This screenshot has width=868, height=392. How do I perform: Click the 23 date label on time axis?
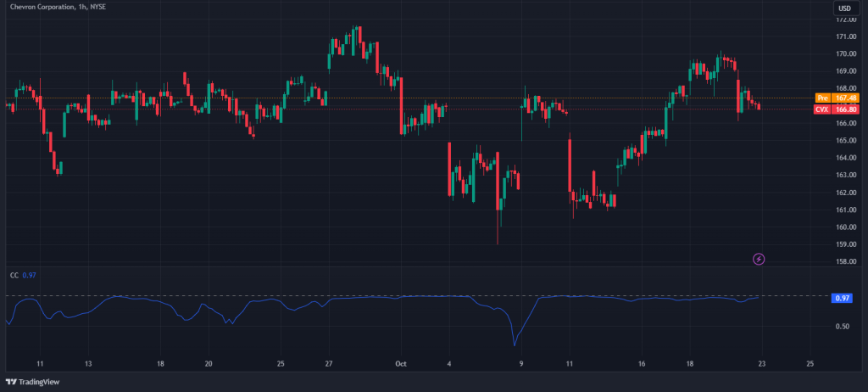coord(762,364)
